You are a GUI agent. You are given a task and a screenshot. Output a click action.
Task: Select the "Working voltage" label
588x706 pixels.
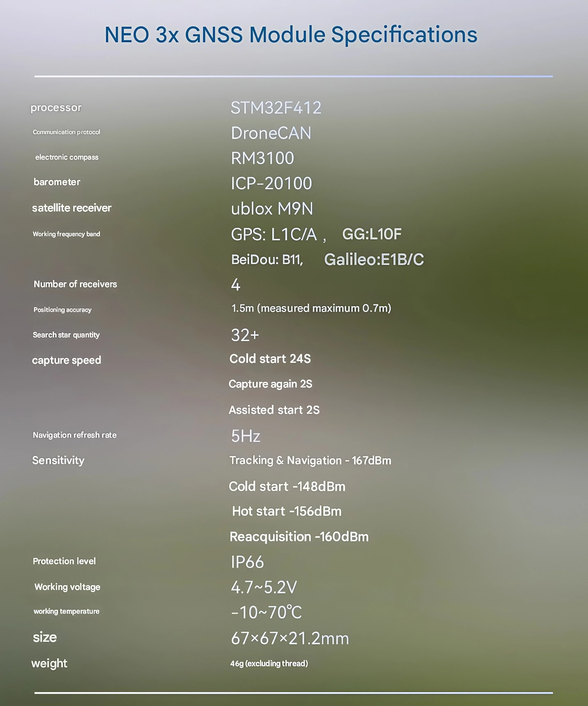[67, 587]
